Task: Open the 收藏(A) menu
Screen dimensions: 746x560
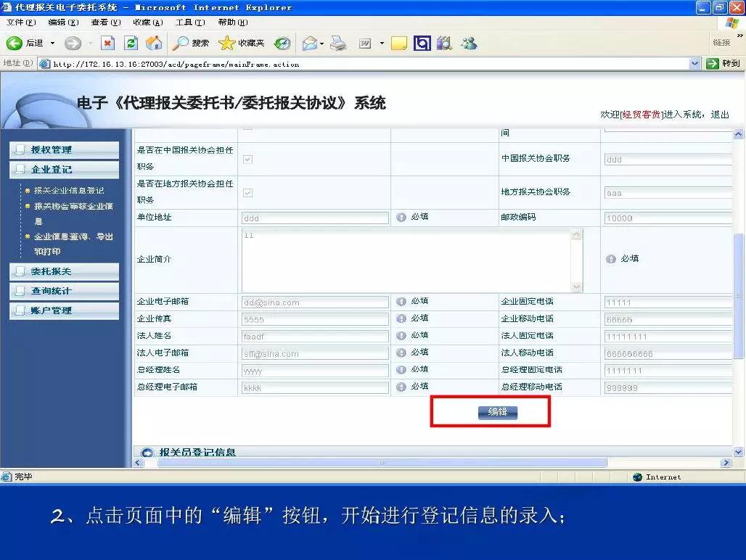Action: tap(148, 22)
